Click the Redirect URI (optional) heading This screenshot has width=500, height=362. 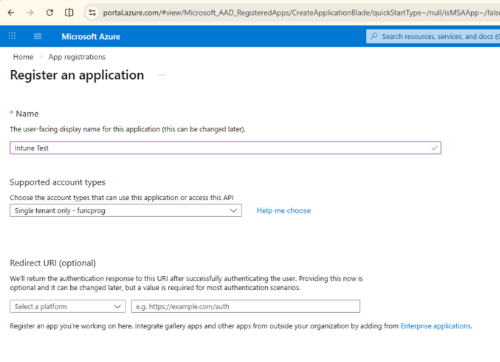tap(53, 263)
